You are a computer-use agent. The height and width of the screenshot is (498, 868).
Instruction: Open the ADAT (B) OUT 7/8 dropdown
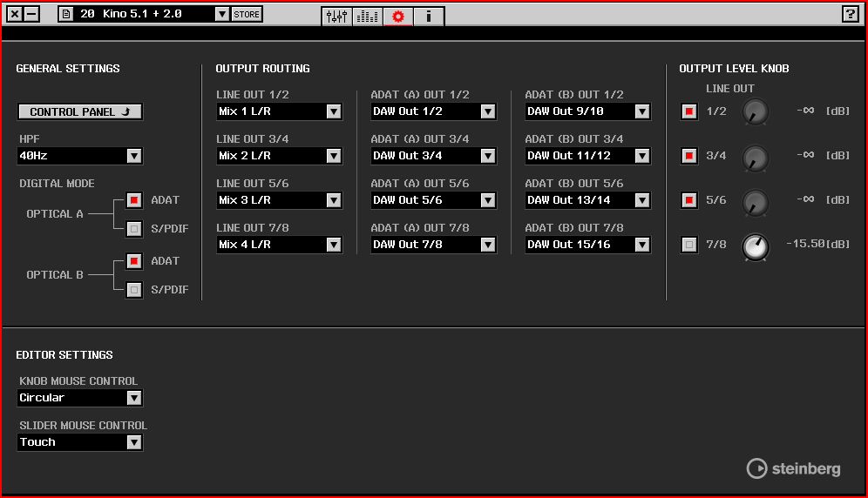641,245
